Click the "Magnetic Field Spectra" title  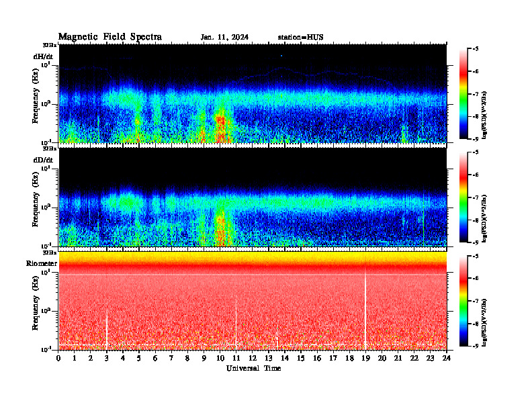point(110,37)
